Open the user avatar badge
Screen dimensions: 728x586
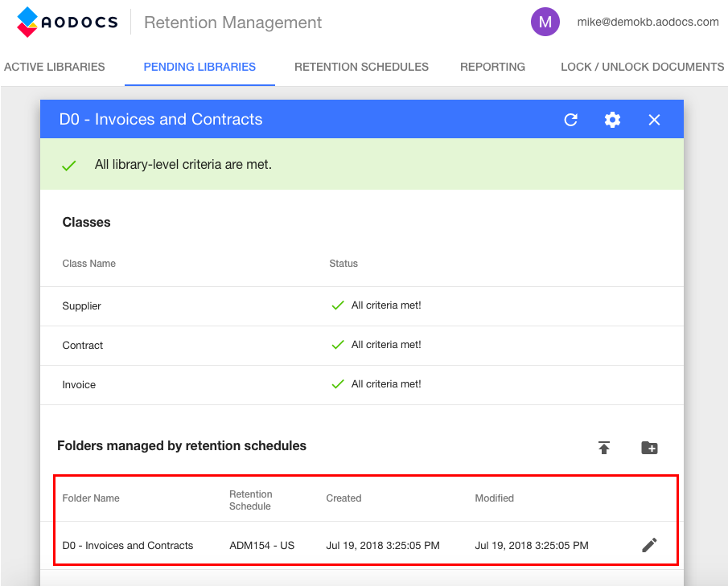point(545,22)
